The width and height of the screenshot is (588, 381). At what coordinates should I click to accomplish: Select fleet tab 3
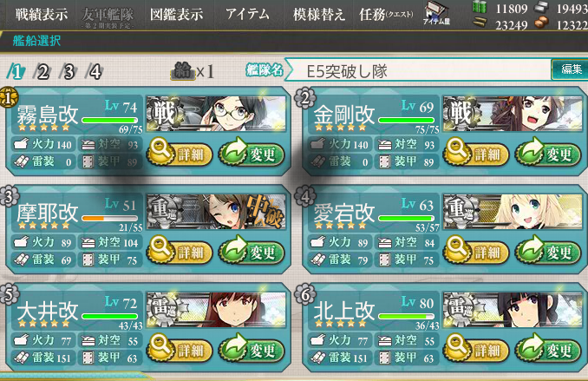(x=69, y=71)
